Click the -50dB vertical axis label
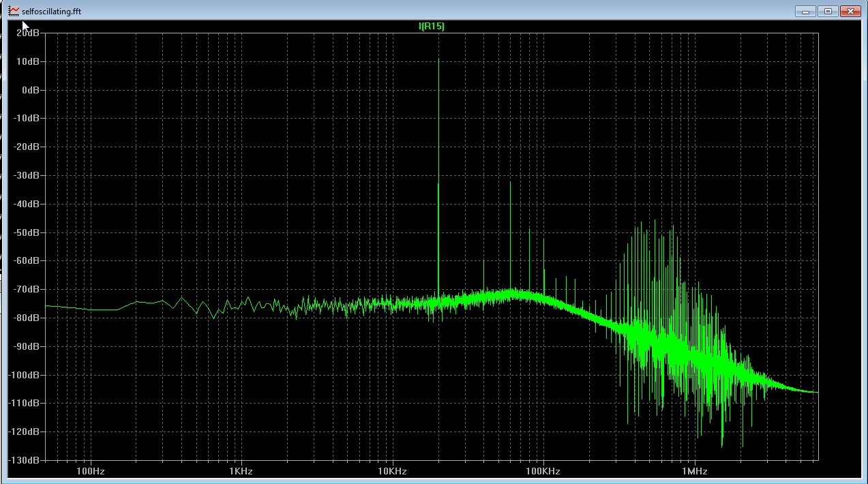Screen dimensions: 868x484 [27, 232]
